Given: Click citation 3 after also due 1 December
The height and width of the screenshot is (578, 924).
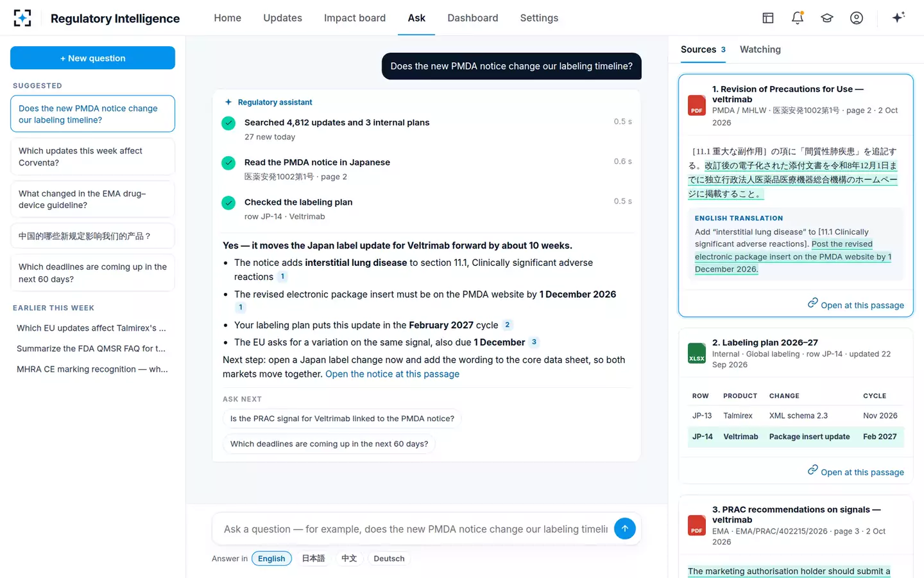Looking at the screenshot, I should 534,342.
